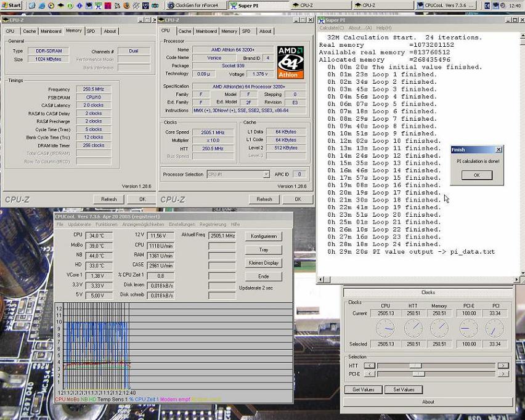Screen dimensions: 525x420
Task: Click the PCI-E slider left arrow
Action: (370, 373)
